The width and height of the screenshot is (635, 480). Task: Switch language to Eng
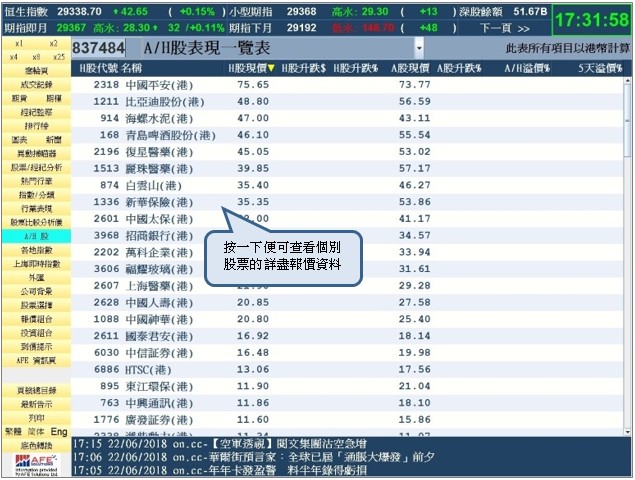point(59,432)
